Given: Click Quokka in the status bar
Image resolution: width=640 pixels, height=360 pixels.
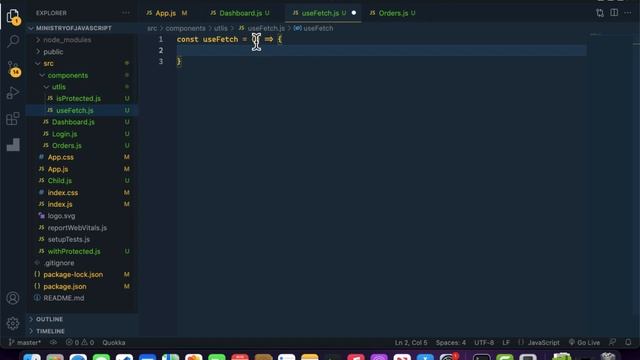Looking at the screenshot, I should 114,342.
